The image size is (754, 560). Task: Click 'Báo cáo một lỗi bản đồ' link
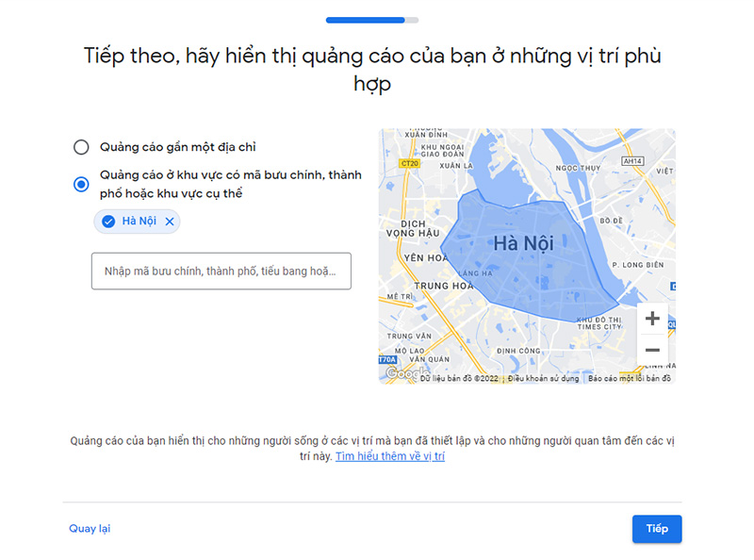click(x=630, y=379)
